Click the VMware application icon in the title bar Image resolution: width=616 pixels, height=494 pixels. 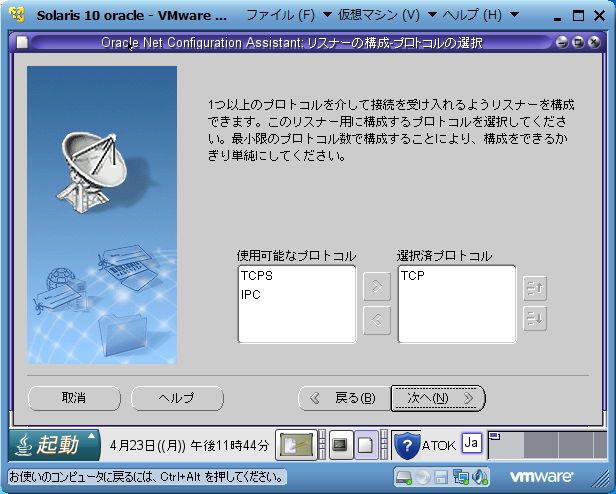click(x=18, y=15)
